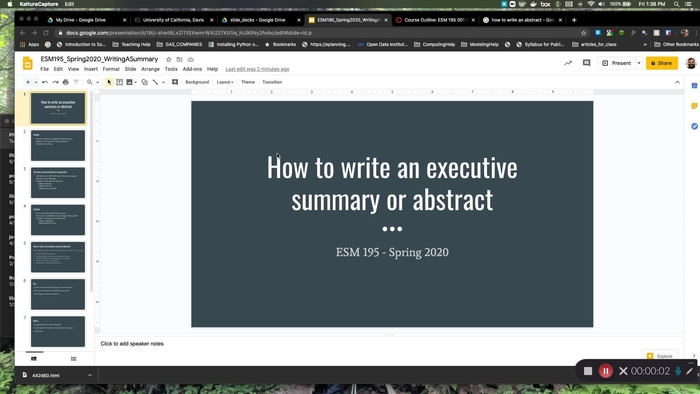Star the presentation title
This screenshot has width=700, height=394.
169,59
